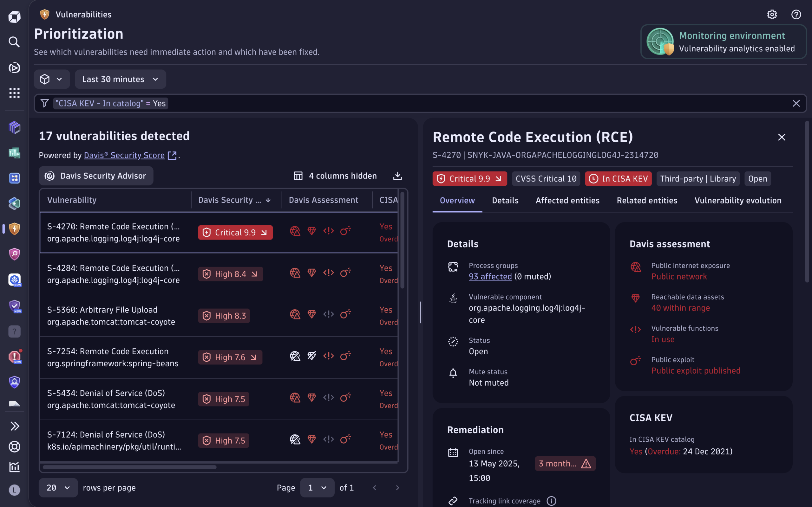Open the help question-mark icon top right
The image size is (812, 507).
click(796, 15)
